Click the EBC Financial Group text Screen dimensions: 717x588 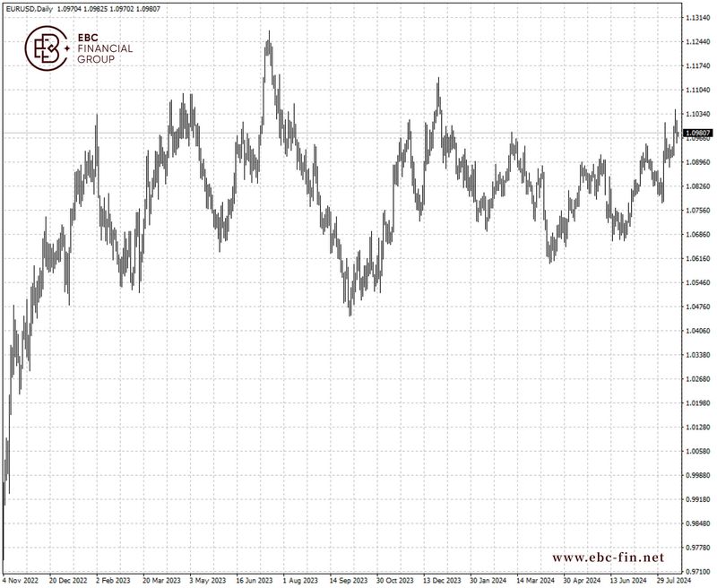[106, 48]
